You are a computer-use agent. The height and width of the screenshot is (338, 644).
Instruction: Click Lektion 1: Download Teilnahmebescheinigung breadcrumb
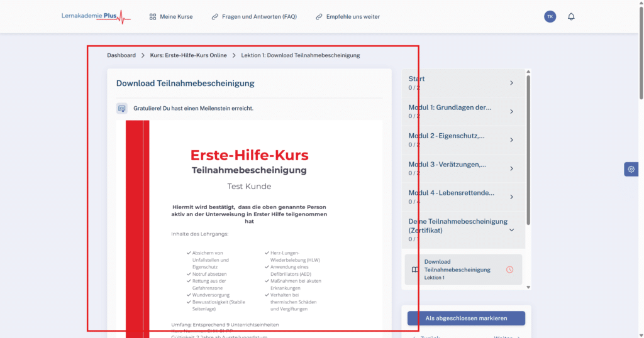(300, 55)
